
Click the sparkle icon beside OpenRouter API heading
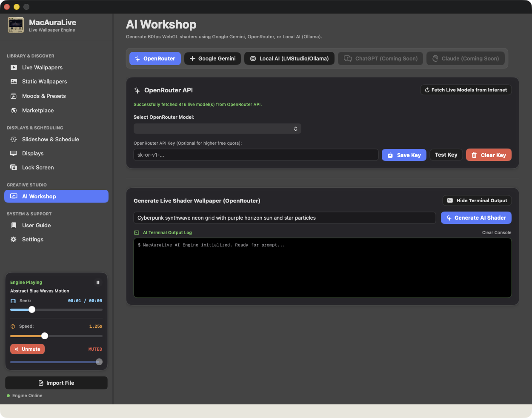pos(137,90)
